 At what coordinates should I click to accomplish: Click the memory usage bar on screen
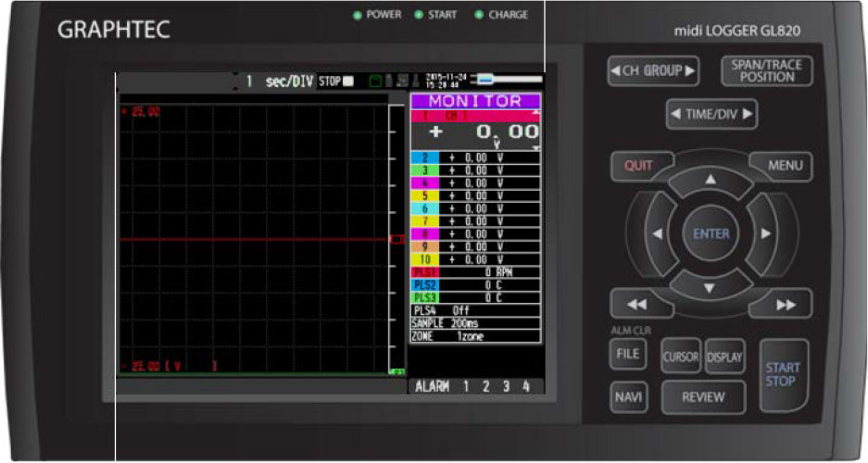coord(507,81)
